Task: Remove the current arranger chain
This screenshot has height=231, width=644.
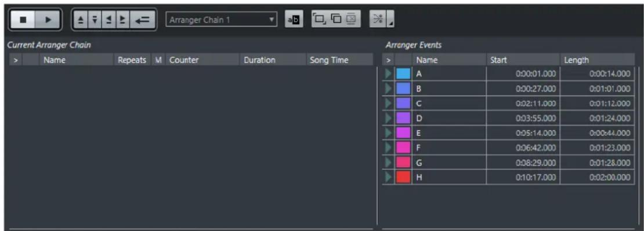Action: coord(351,19)
